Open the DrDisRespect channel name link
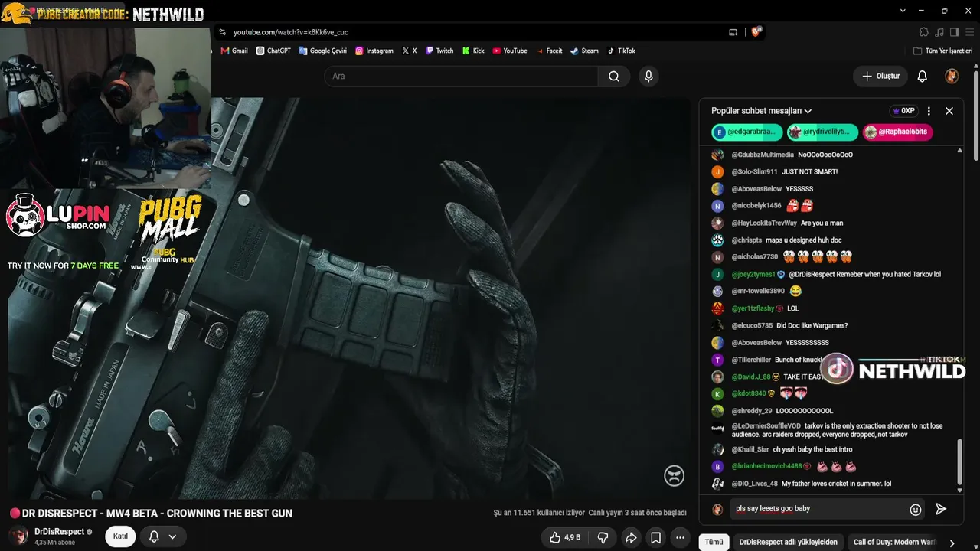The height and width of the screenshot is (551, 980). point(59,532)
